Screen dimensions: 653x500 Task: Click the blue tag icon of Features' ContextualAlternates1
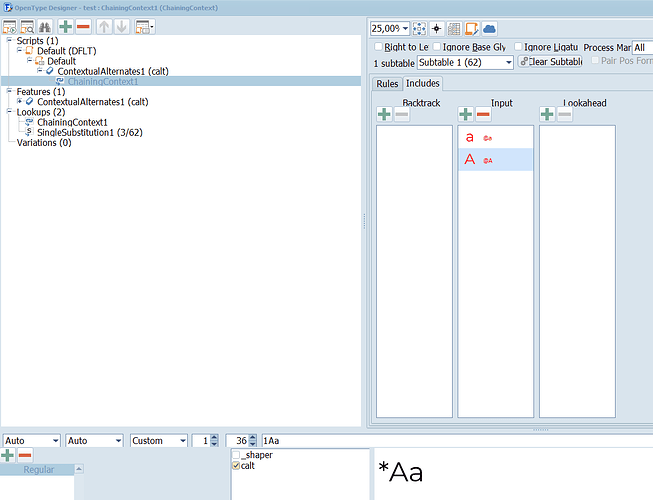29,102
